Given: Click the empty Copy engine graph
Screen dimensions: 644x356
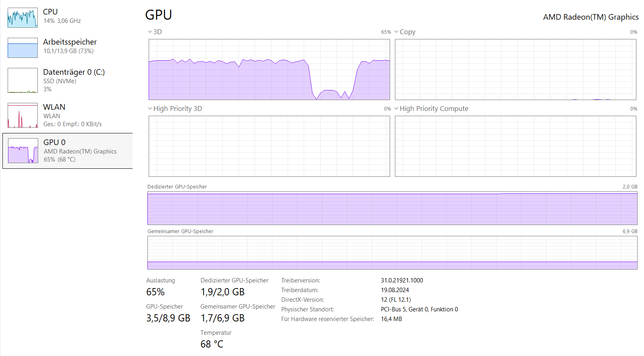Looking at the screenshot, I should 515,70.
